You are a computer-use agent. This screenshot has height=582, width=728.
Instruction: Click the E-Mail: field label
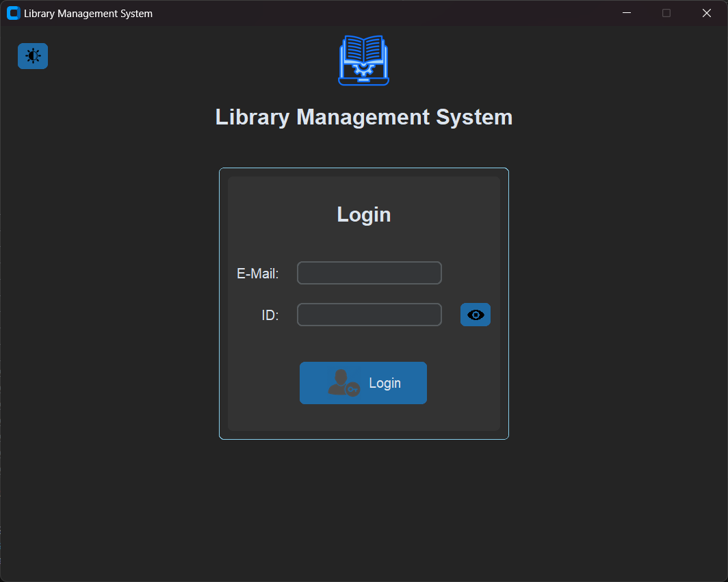[257, 273]
